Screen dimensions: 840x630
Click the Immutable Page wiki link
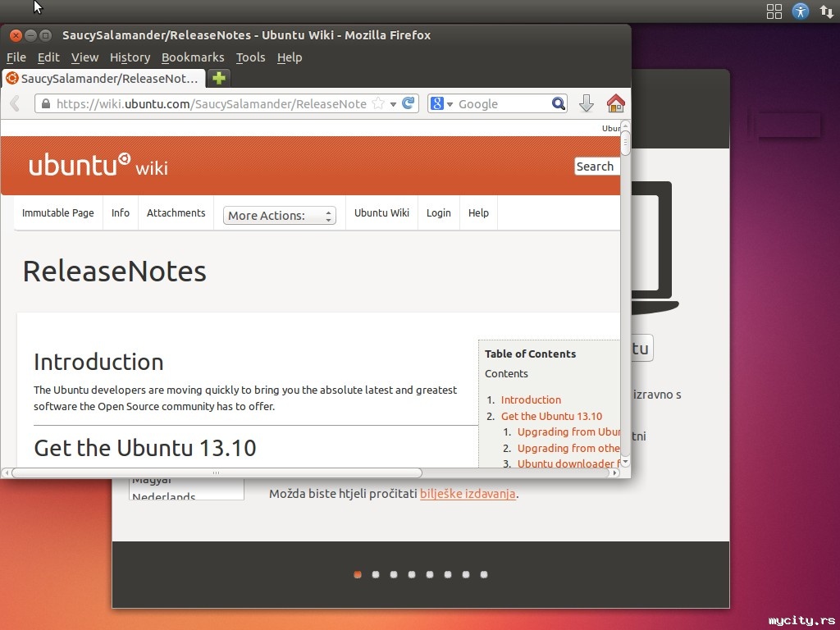click(58, 212)
